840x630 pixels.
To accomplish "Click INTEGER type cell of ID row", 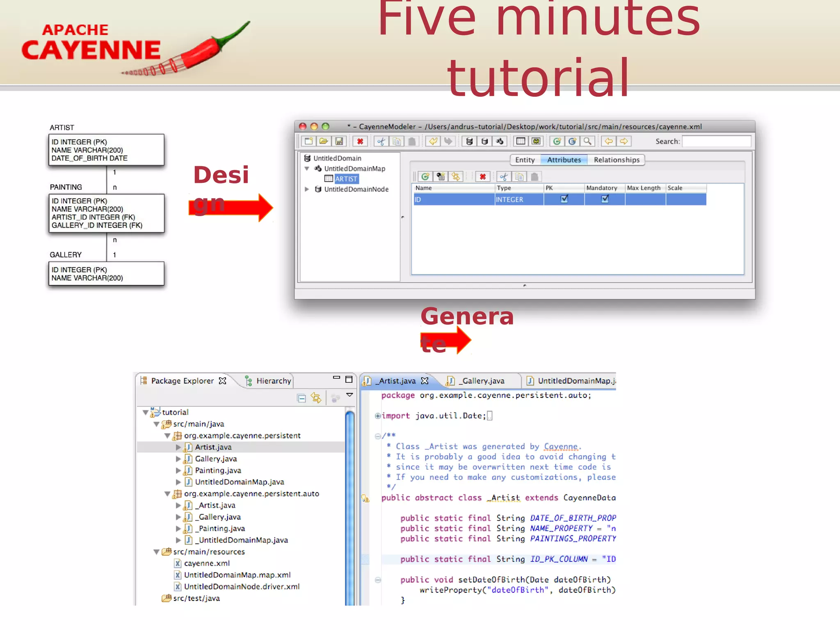I will pyautogui.click(x=519, y=199).
